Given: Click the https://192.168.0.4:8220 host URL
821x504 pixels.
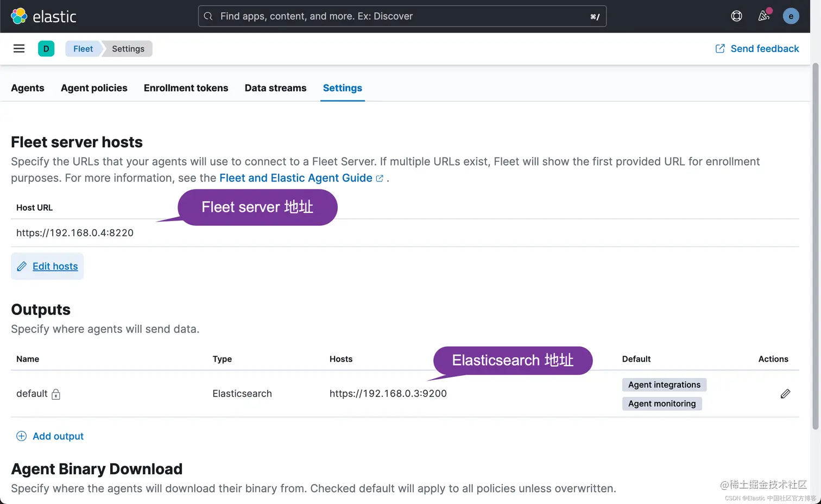Looking at the screenshot, I should [75, 233].
